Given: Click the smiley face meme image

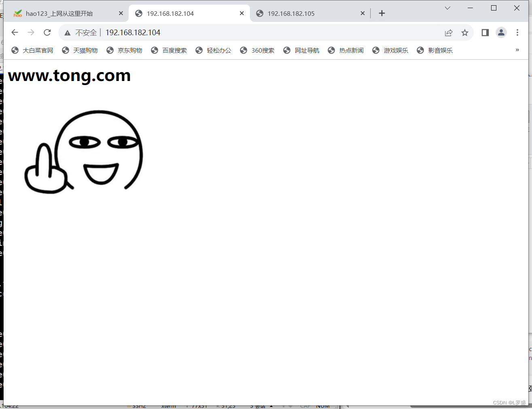Looking at the screenshot, I should coord(84,152).
